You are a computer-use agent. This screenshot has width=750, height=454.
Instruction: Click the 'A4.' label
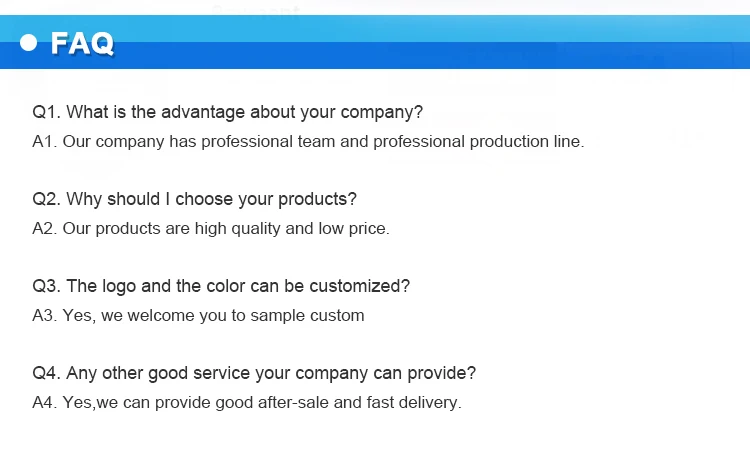coord(45,403)
